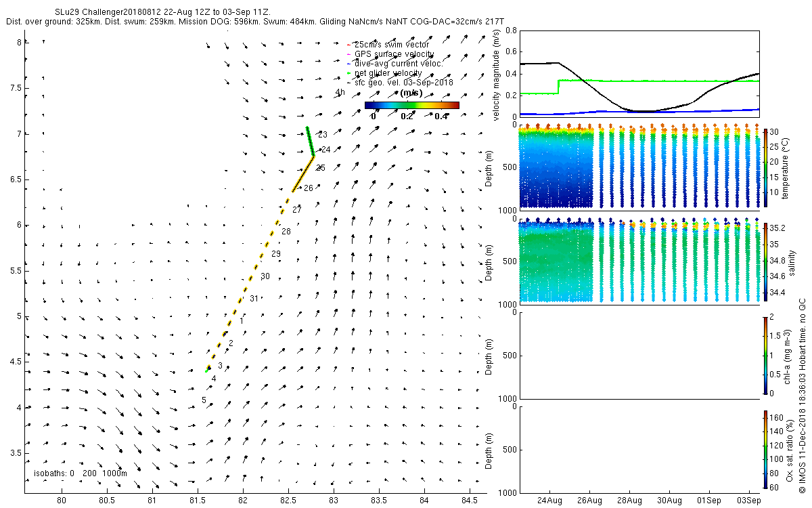Click the waypoint label 23 on the track

tap(323, 135)
